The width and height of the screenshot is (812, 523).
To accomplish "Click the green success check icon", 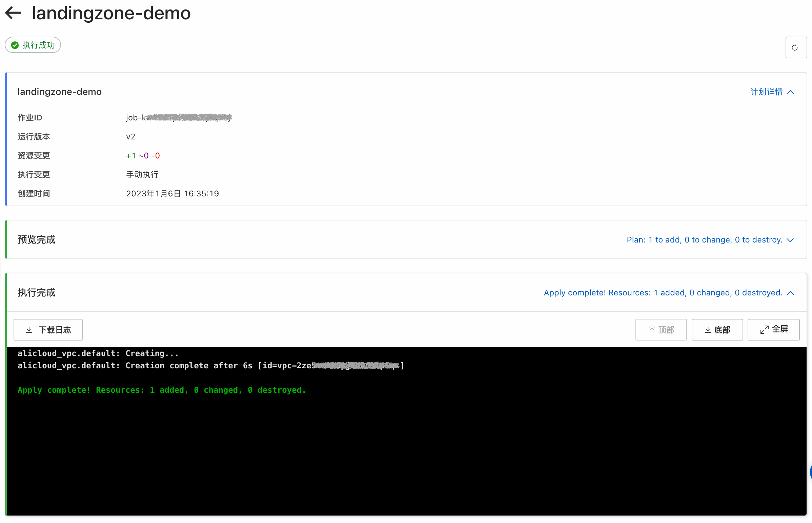I will (x=15, y=45).
